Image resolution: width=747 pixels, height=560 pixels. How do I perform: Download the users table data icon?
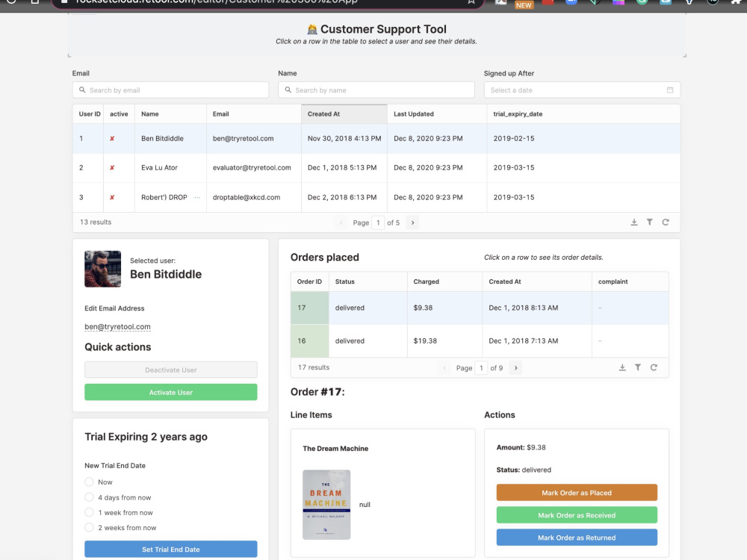[x=634, y=223]
